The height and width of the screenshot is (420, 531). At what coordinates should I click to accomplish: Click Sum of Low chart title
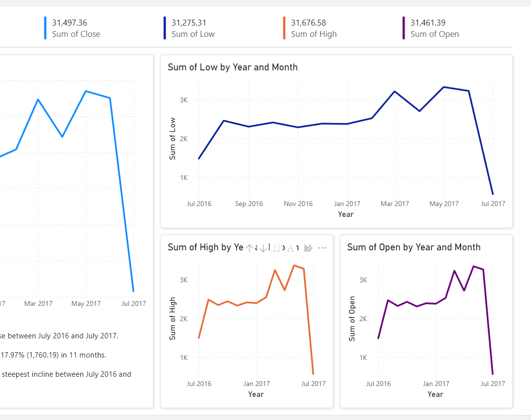(233, 67)
